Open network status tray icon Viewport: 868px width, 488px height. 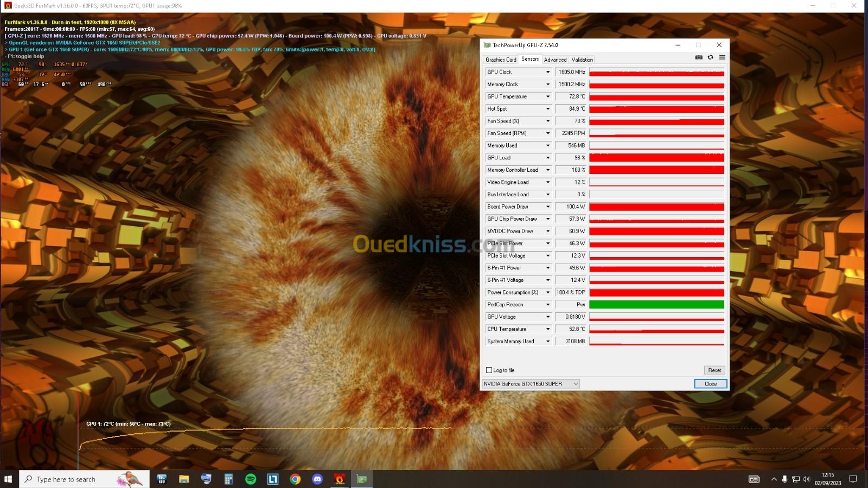tap(795, 479)
